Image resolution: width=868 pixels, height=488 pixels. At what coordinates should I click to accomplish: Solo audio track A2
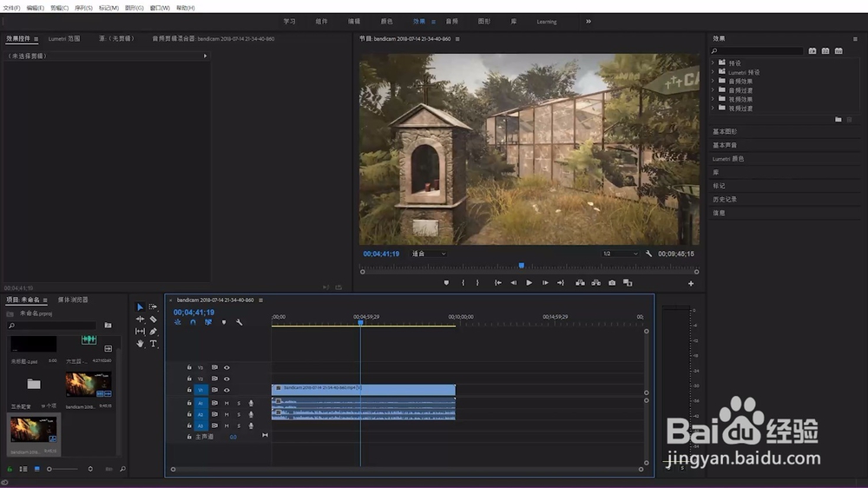(239, 414)
